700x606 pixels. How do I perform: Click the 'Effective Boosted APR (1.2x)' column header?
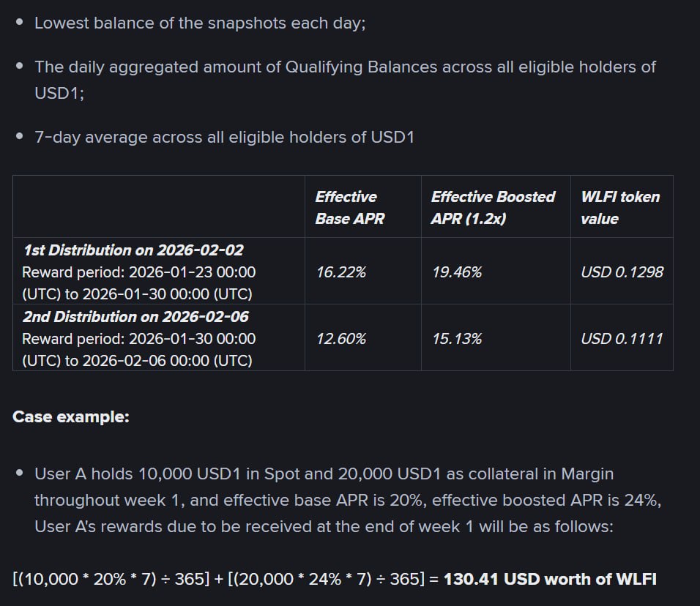[492, 207]
